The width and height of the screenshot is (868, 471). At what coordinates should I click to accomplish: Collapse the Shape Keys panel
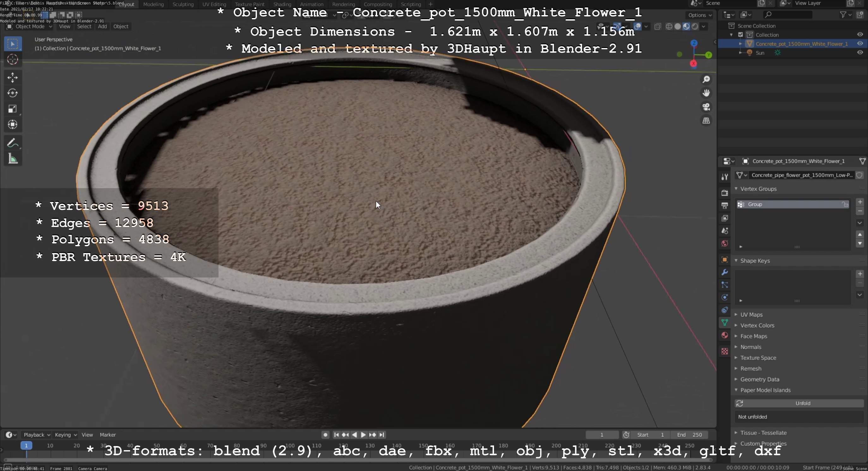click(736, 260)
